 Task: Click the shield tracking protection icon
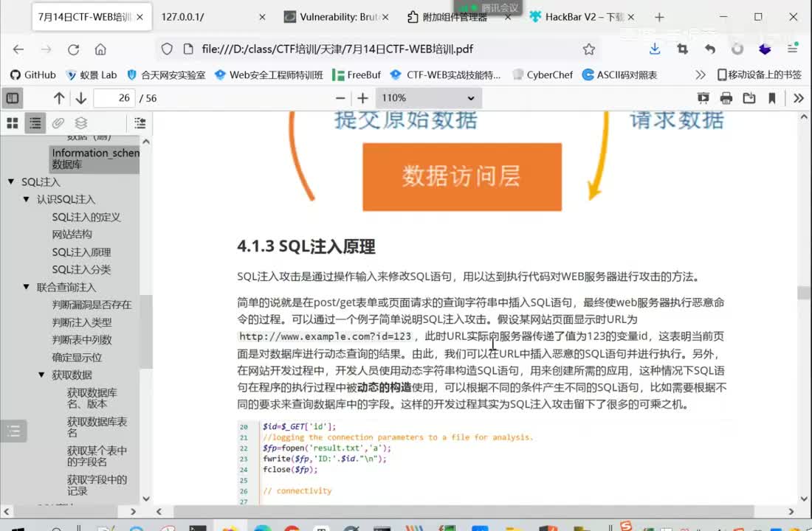point(167,49)
